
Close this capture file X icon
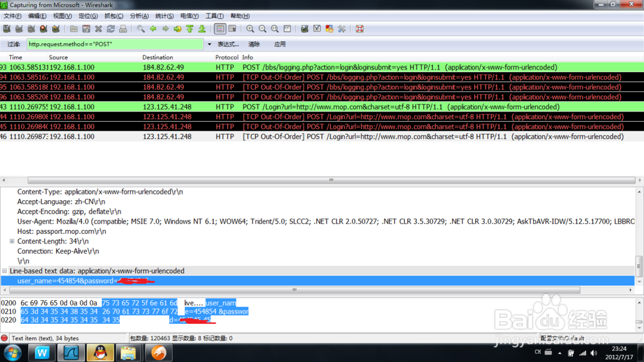click(x=98, y=29)
